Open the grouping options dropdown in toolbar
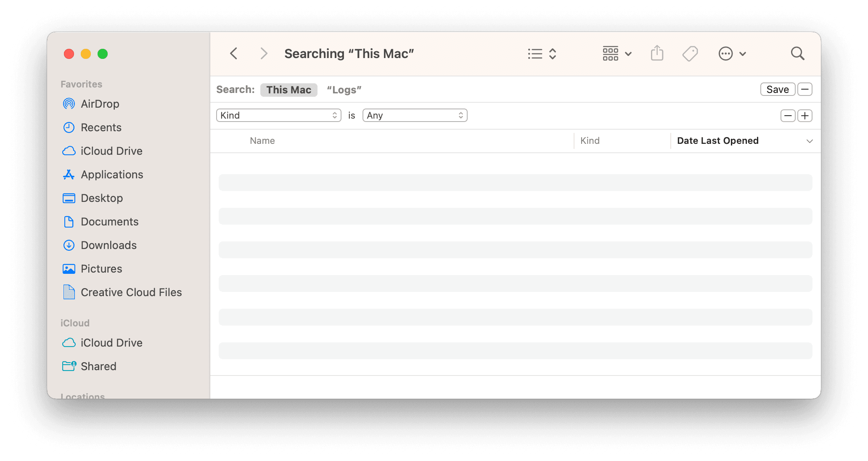This screenshot has height=461, width=868. click(616, 53)
